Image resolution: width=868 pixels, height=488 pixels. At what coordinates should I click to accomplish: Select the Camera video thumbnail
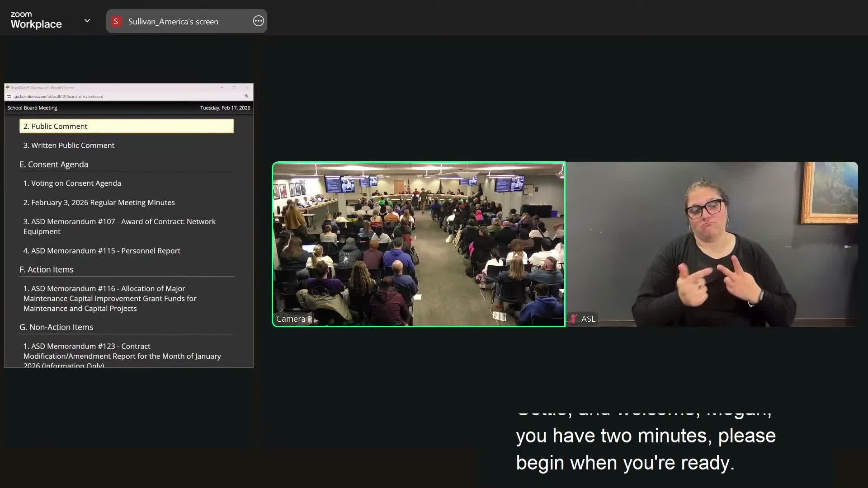(418, 244)
